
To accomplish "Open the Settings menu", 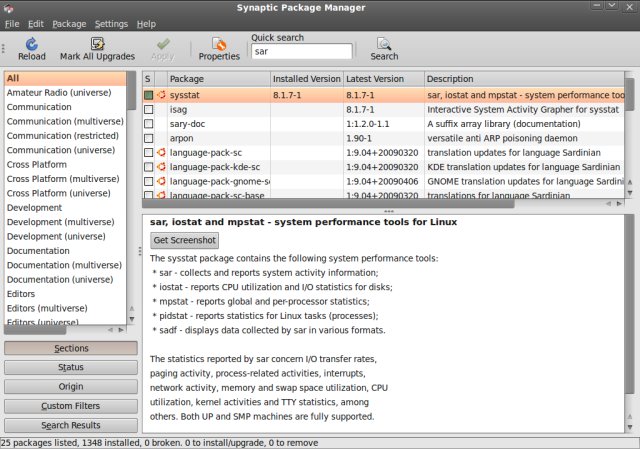I will (x=111, y=24).
